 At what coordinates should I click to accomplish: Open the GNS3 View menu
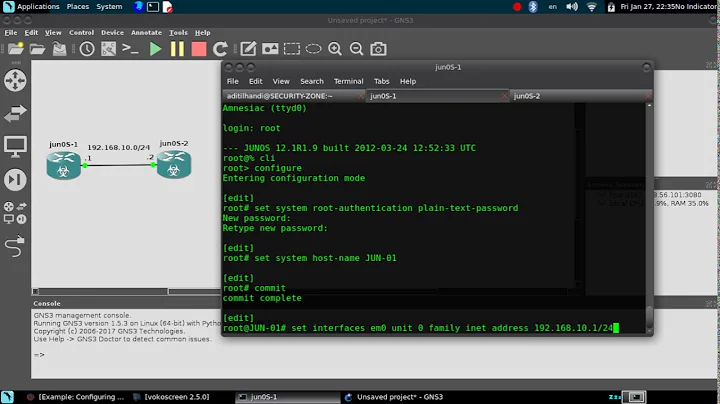click(x=53, y=33)
